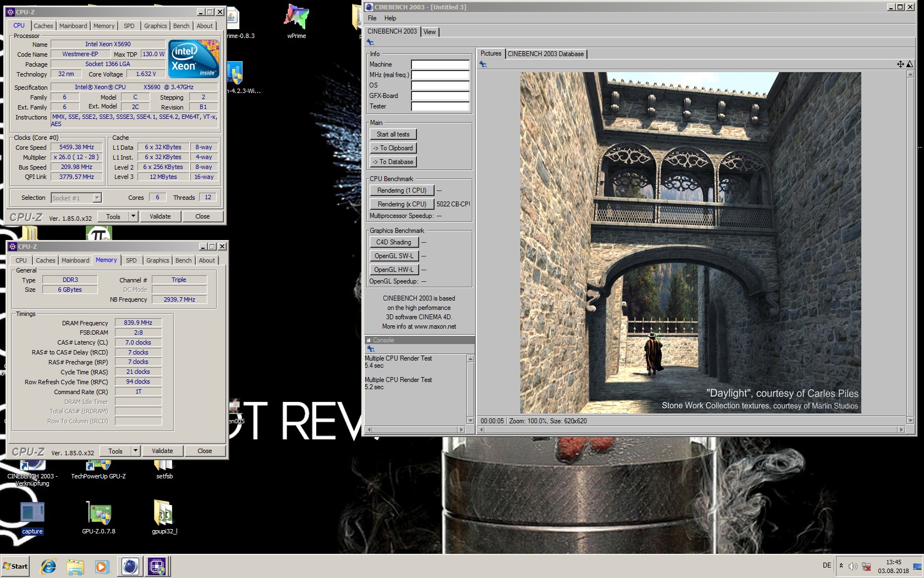The height and width of the screenshot is (578, 924).
Task: Open the SPD tab in lower CPU-Z window
Action: [x=131, y=260]
